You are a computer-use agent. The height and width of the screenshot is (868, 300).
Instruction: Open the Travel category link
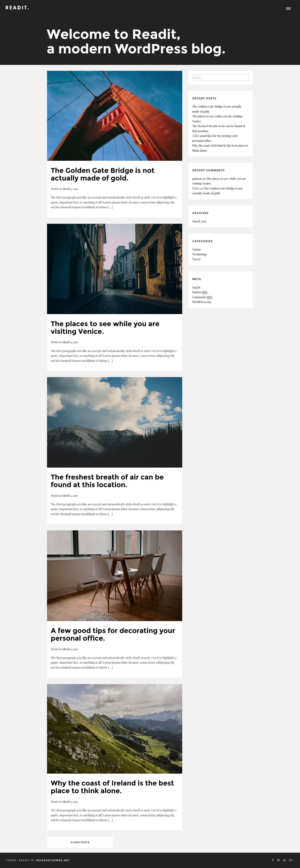(x=196, y=260)
